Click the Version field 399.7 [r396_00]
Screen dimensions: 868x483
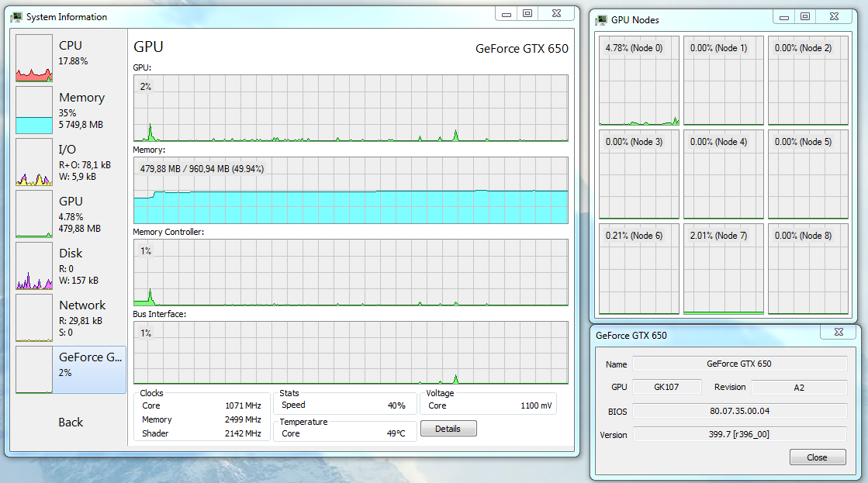(739, 434)
